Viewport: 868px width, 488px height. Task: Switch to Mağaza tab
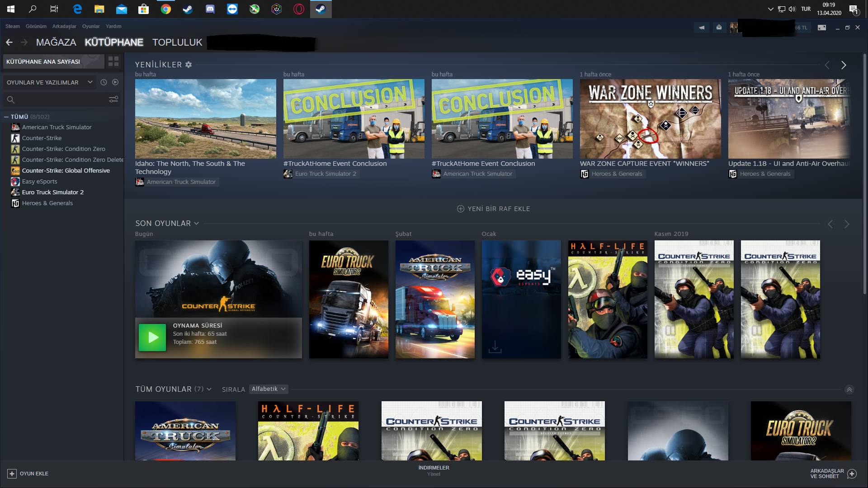coord(56,42)
